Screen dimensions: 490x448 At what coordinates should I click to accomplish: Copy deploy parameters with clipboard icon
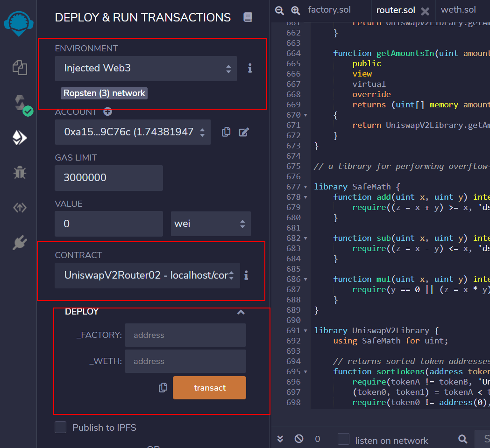click(x=163, y=388)
